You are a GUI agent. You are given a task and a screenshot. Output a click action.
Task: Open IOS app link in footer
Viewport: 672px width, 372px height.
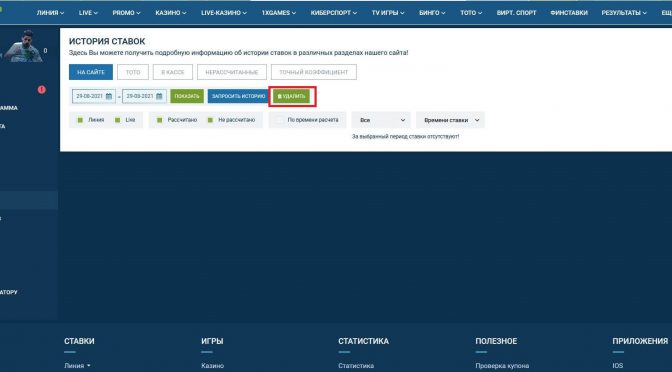point(618,366)
